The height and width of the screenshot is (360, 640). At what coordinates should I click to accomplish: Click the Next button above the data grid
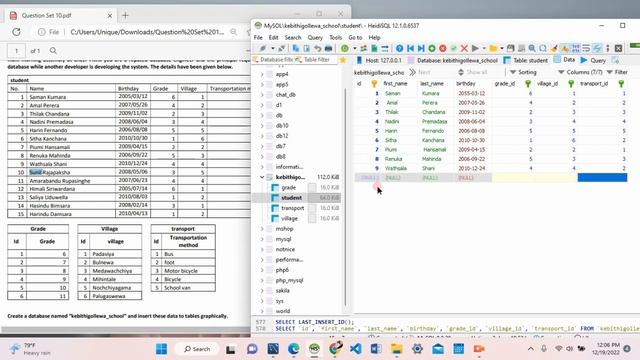pyautogui.click(x=420, y=72)
